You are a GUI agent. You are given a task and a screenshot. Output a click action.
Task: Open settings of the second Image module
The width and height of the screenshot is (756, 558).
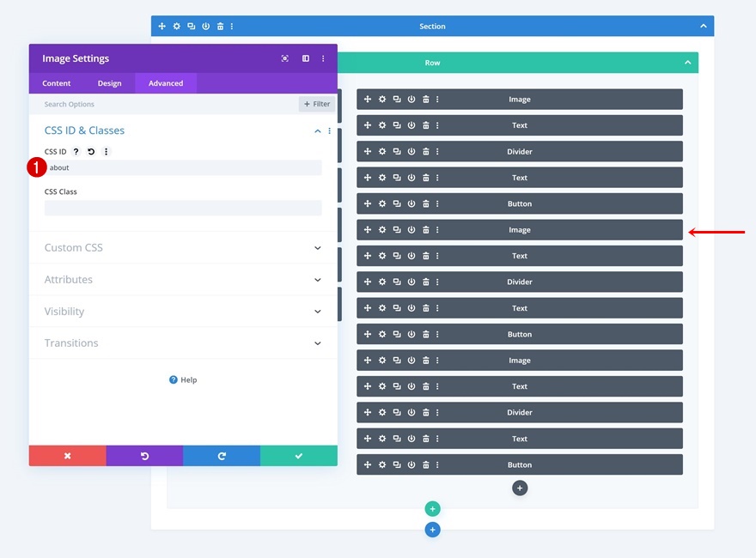[x=381, y=230]
